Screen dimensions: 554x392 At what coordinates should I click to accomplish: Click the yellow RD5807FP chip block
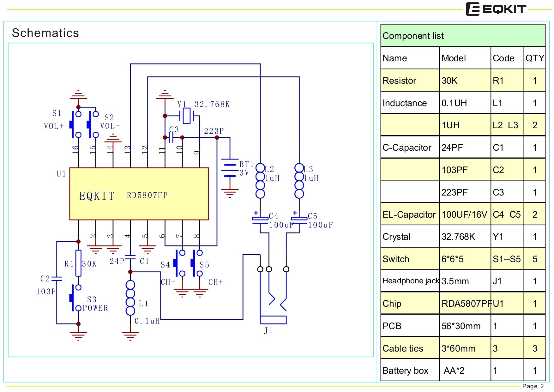(139, 194)
